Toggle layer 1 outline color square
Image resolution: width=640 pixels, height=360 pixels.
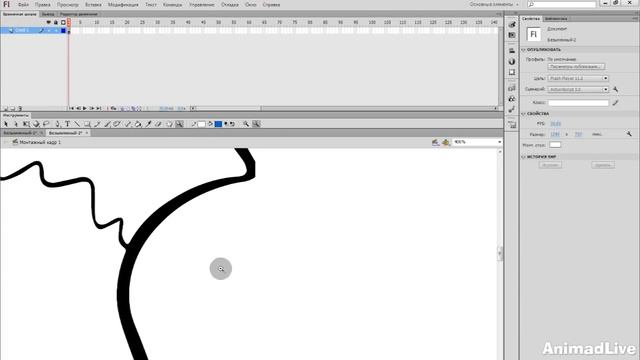coord(63,31)
